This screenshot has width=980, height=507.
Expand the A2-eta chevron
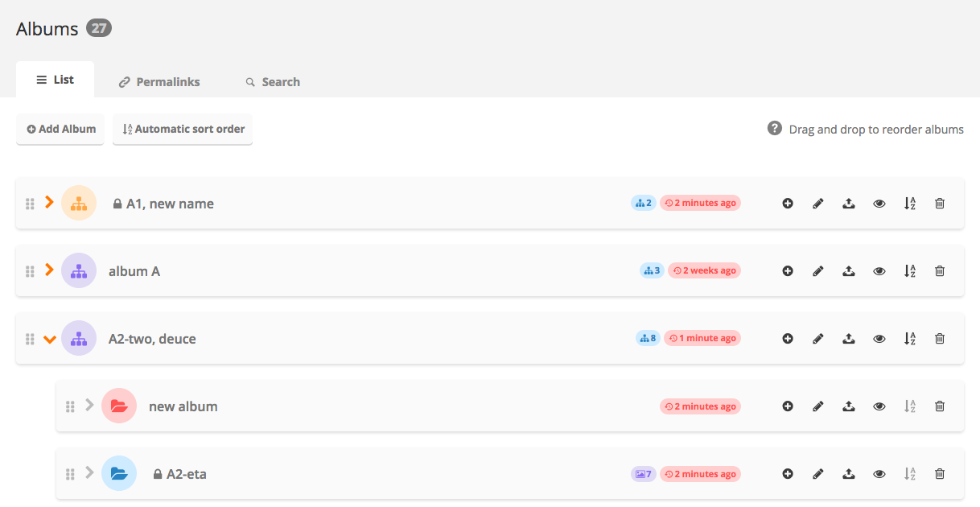pos(89,472)
